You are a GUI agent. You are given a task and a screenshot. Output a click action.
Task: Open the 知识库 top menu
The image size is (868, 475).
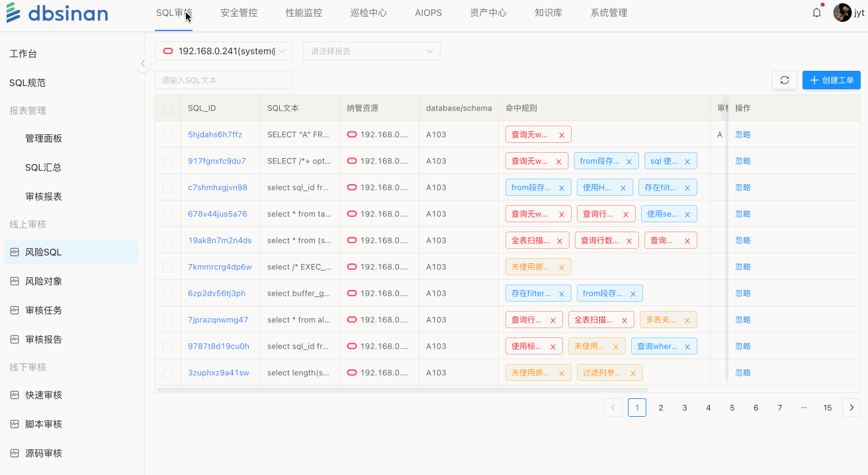pyautogui.click(x=548, y=13)
